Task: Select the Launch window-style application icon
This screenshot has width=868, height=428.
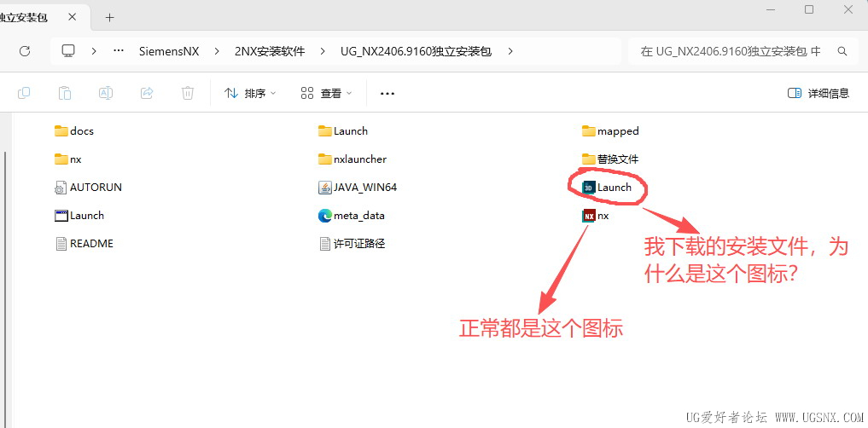Action: [61, 216]
